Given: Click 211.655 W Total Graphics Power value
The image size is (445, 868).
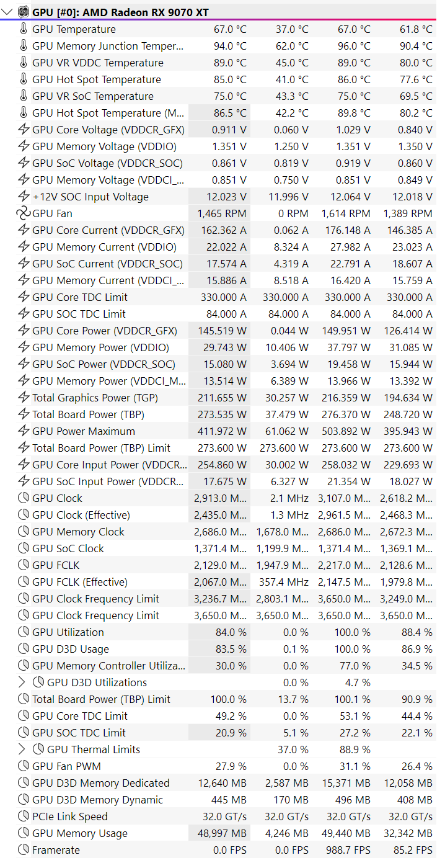Looking at the screenshot, I should click(223, 398).
